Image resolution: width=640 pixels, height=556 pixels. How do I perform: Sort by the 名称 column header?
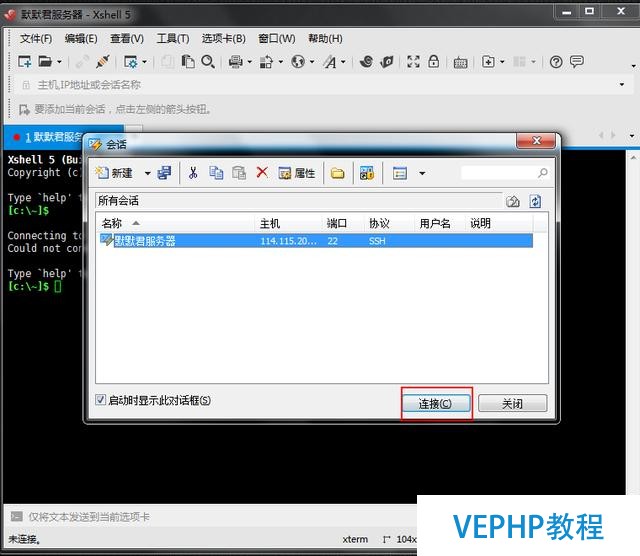[x=176, y=223]
